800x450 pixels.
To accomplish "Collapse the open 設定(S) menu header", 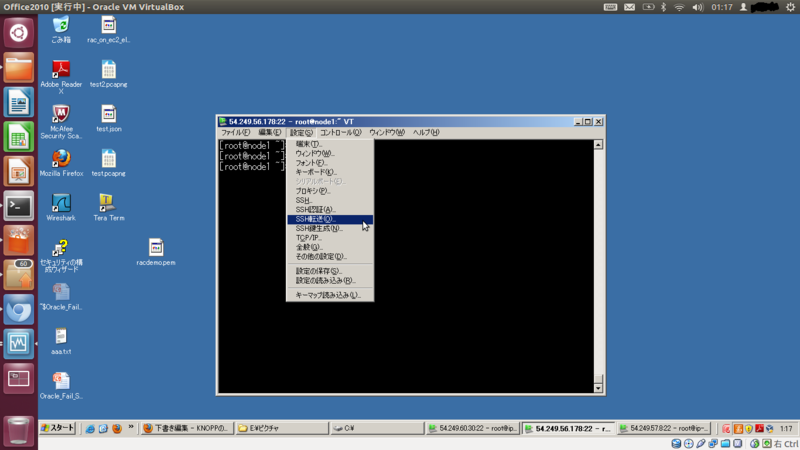I will 301,133.
